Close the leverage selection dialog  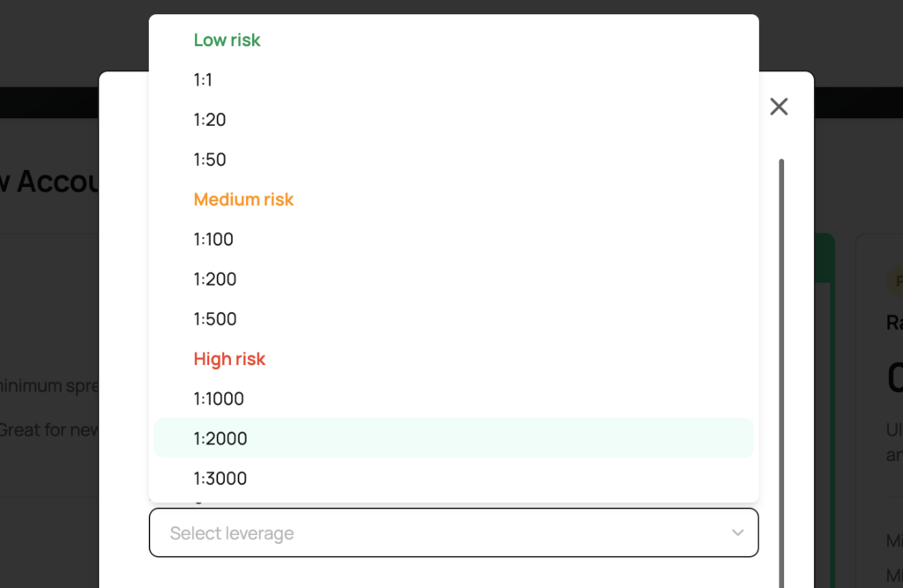tap(779, 106)
